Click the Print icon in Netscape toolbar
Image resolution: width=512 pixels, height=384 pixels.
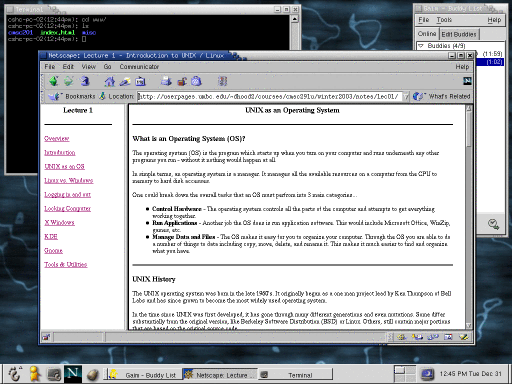coord(166,81)
